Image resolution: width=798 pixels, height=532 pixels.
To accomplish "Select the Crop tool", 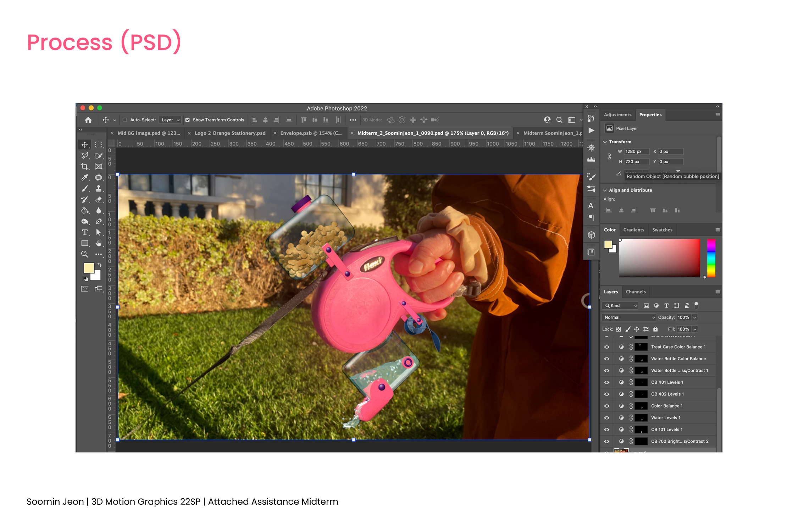I will click(84, 166).
